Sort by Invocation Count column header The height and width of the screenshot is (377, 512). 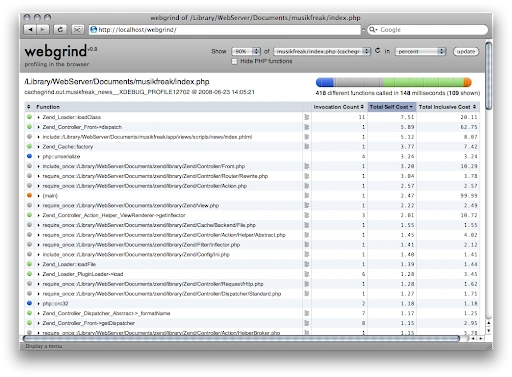338,107
